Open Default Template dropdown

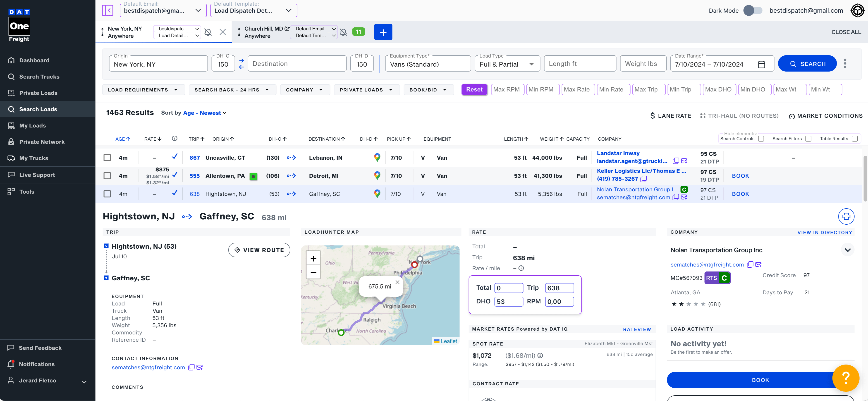pyautogui.click(x=253, y=10)
